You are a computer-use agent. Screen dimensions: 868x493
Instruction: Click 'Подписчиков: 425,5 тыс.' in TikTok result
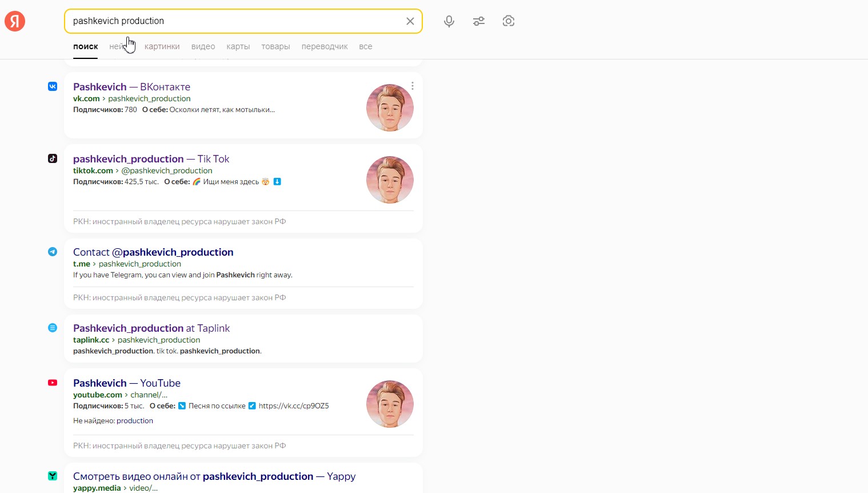116,182
